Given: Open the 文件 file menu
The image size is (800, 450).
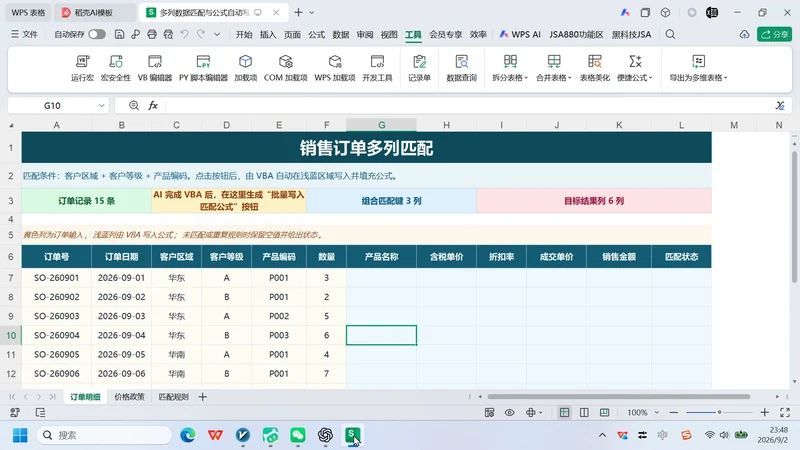Looking at the screenshot, I should point(24,34).
